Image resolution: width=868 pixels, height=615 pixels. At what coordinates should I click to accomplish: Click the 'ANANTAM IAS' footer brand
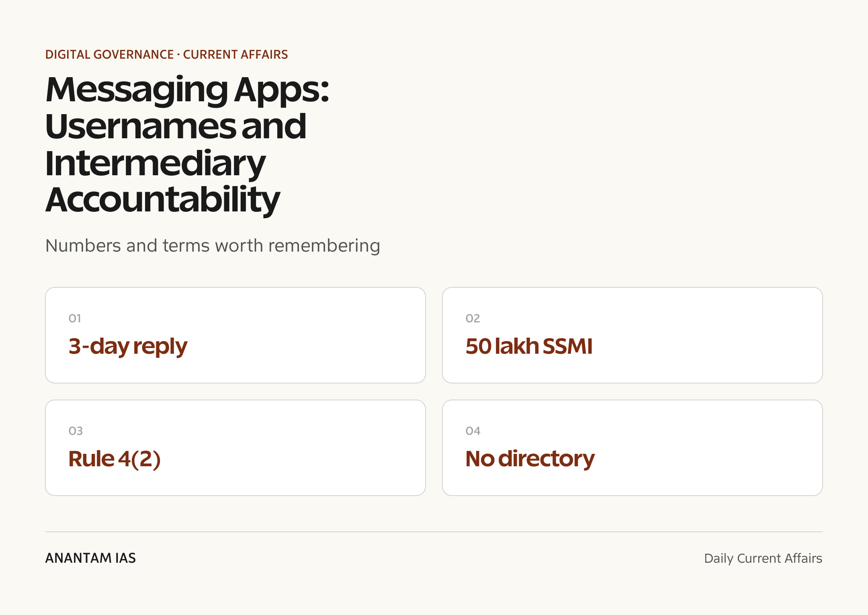point(90,558)
